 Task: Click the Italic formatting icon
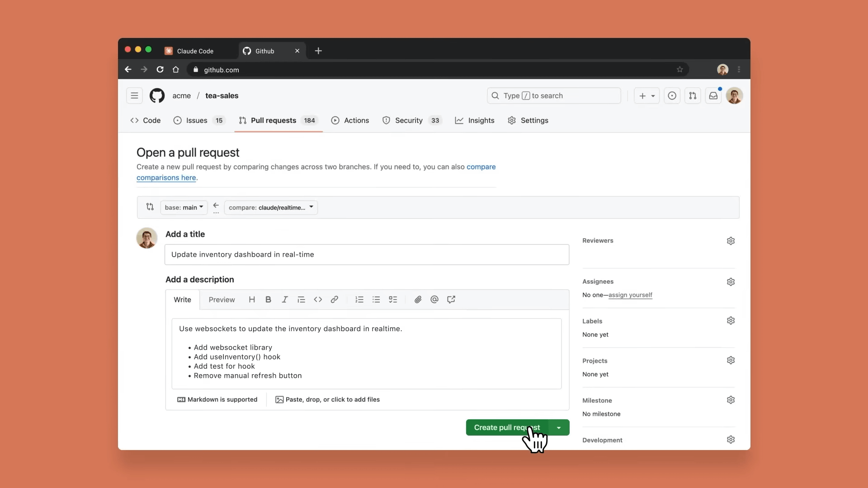(285, 300)
